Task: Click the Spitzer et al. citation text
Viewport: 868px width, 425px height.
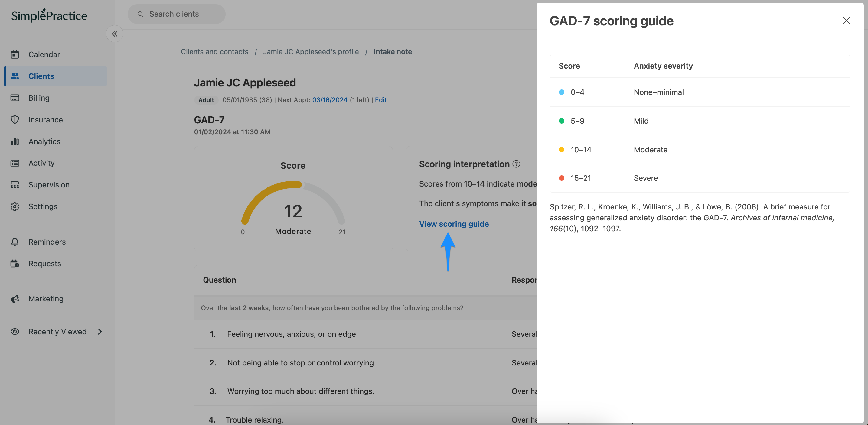Action: (x=692, y=218)
